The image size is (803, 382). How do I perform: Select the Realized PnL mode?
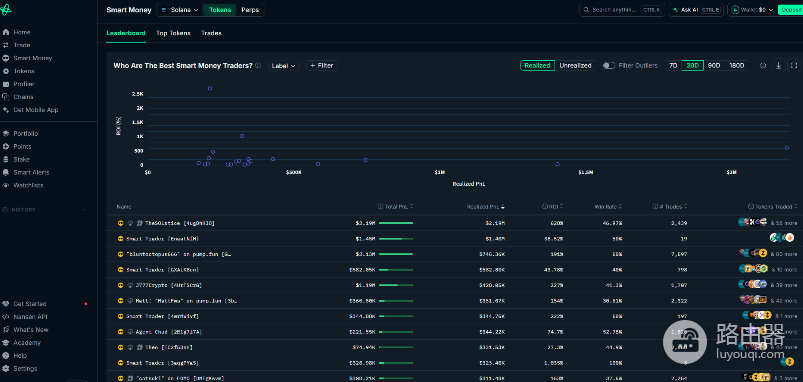pyautogui.click(x=537, y=66)
